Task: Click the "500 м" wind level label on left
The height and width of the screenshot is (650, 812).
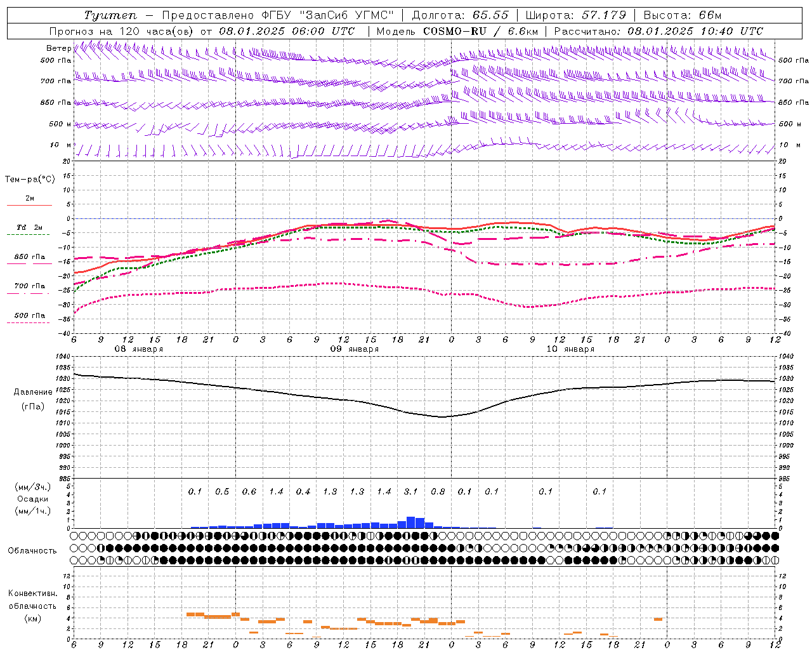Action: click(x=60, y=124)
